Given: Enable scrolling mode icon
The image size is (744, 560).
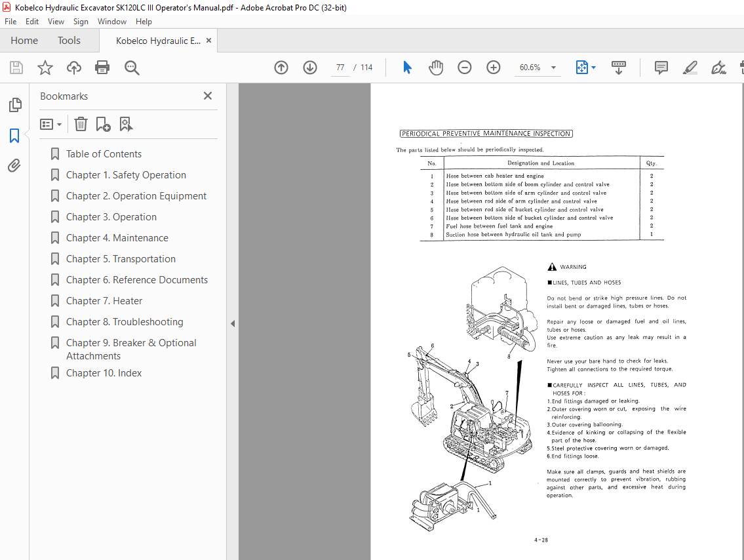Looking at the screenshot, I should (619, 68).
